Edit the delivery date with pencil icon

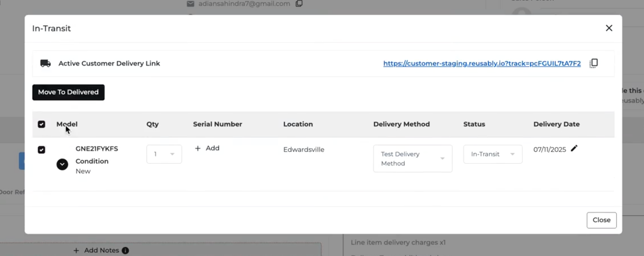coord(574,148)
